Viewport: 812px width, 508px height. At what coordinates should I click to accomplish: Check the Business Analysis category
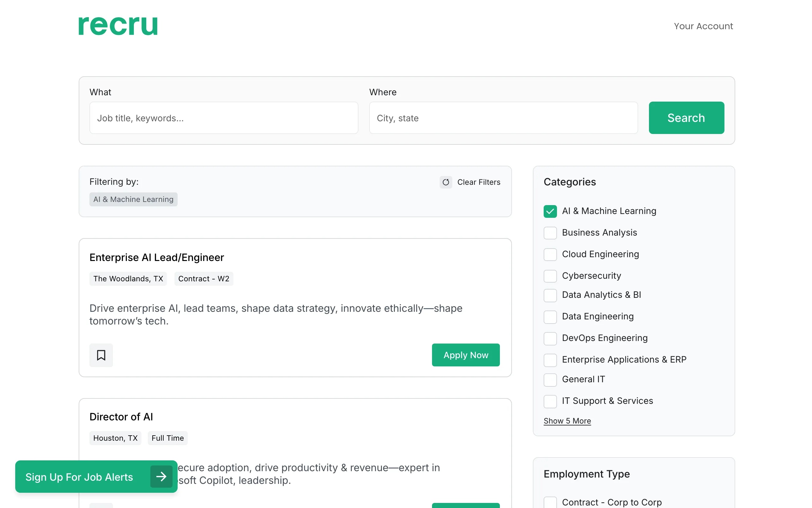(550, 233)
